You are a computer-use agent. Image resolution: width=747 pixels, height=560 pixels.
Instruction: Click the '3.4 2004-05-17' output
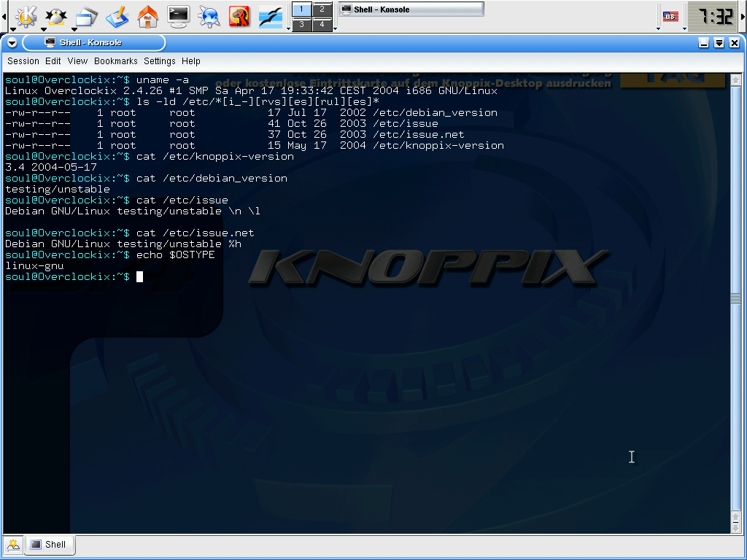pyautogui.click(x=51, y=167)
